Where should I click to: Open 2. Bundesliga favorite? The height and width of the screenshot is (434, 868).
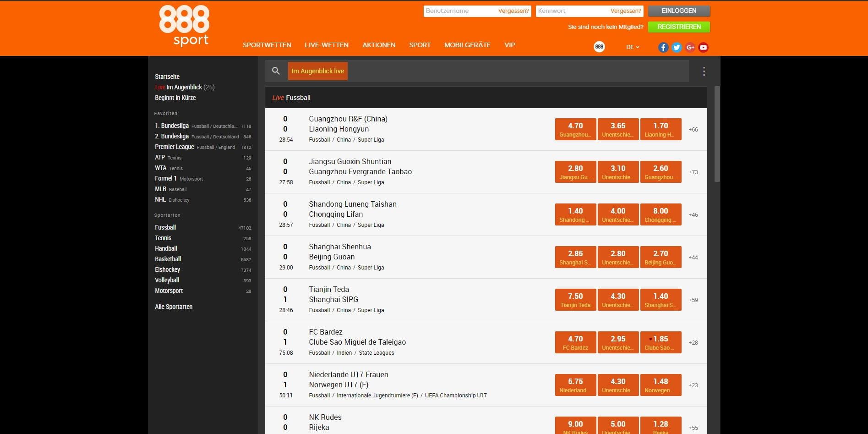coord(203,136)
